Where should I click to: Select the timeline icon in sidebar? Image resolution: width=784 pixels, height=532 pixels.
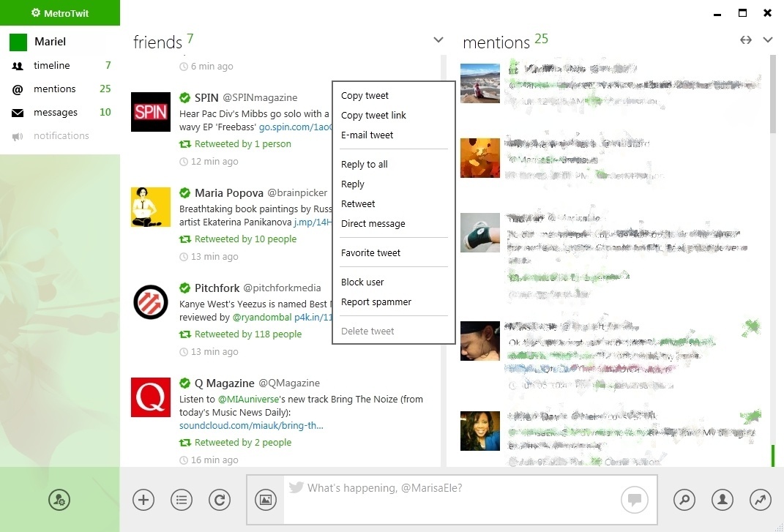tap(16, 65)
